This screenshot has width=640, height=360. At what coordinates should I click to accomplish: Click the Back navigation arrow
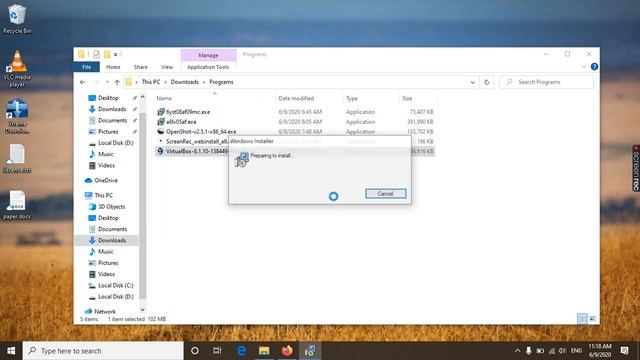point(82,82)
